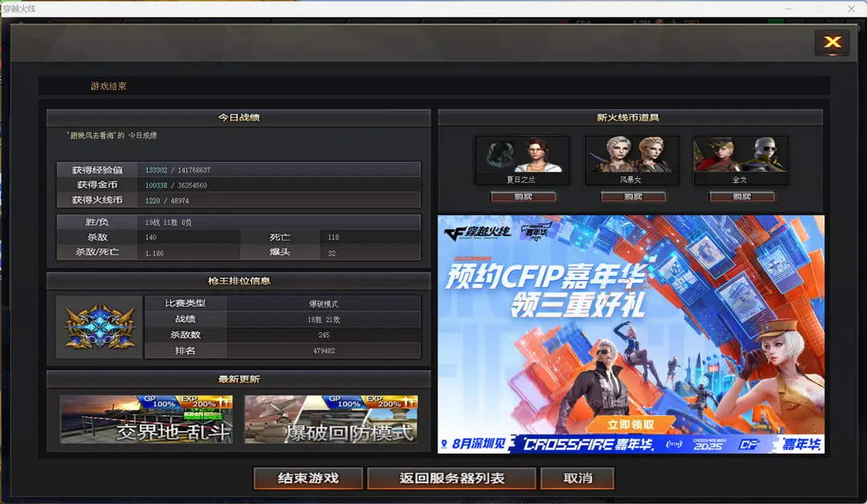Click experience value 133302 / 141768637
The width and height of the screenshot is (867, 504).
[177, 170]
